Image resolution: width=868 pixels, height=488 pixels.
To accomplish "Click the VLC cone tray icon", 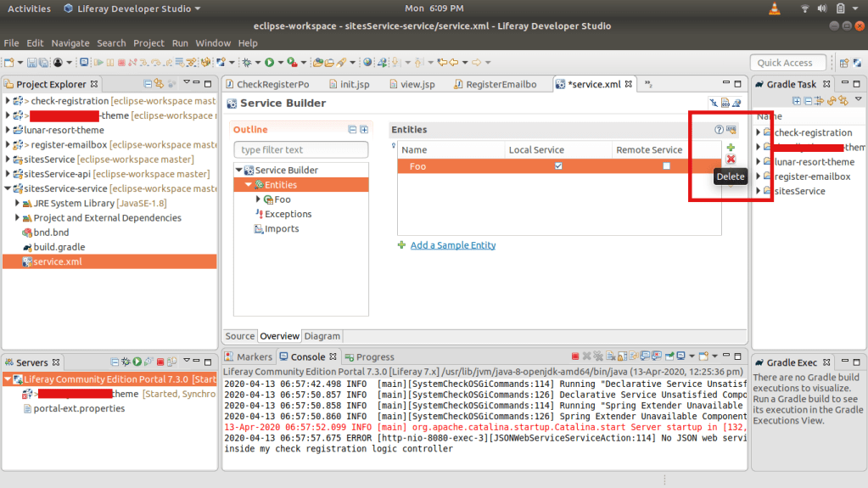I will [773, 8].
